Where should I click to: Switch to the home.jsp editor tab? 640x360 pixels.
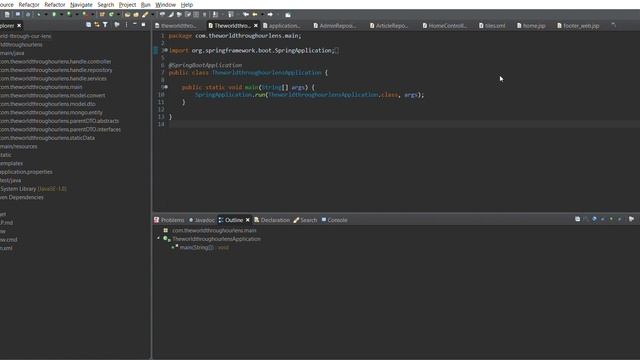point(531,25)
